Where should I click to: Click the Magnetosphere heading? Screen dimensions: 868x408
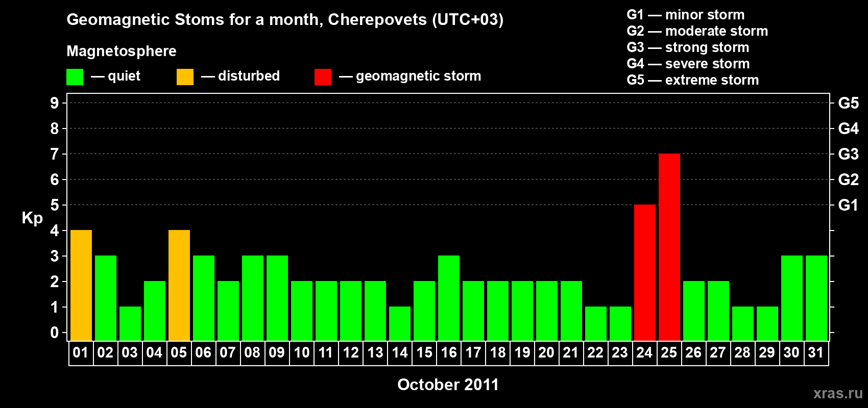tap(122, 51)
